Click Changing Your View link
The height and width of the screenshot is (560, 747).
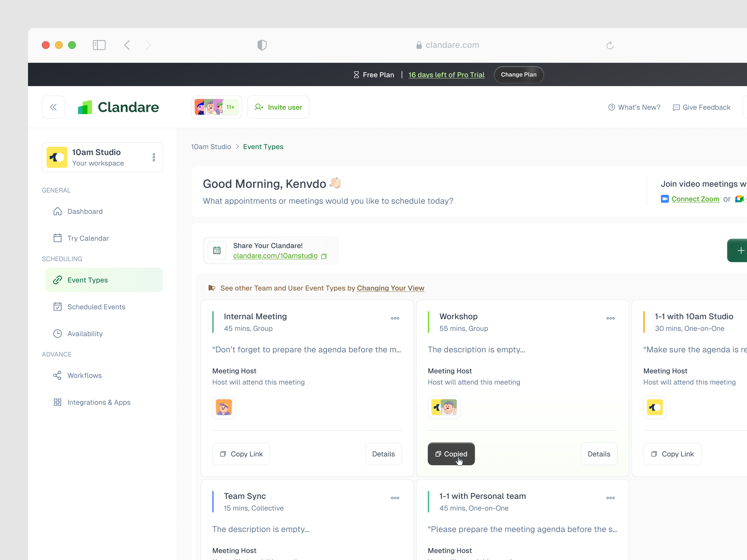pos(390,288)
